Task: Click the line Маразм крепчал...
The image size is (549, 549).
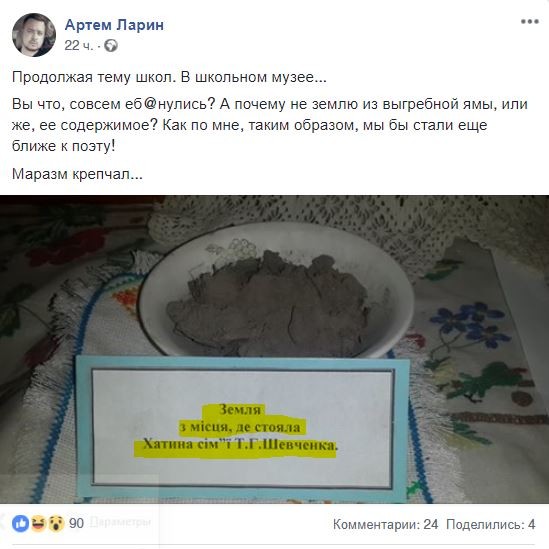Action: 77,174
